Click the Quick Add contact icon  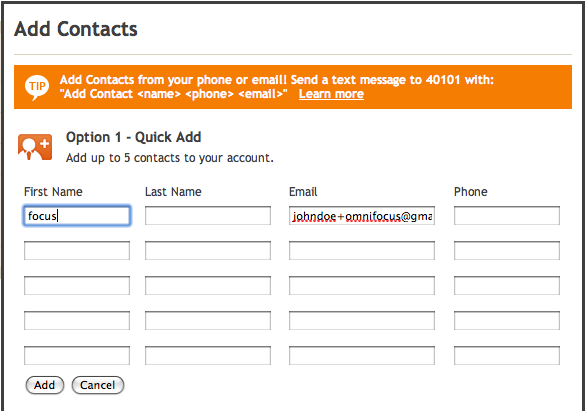click(35, 147)
